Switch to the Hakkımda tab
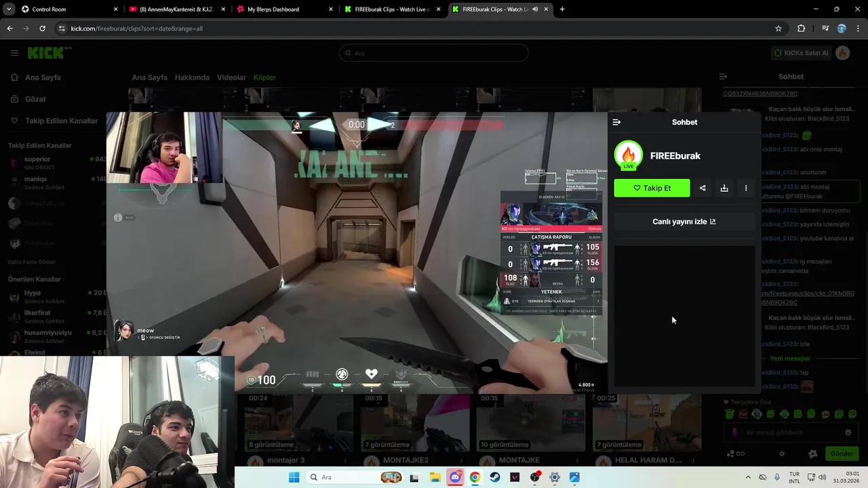This screenshot has width=868, height=488. tap(192, 77)
